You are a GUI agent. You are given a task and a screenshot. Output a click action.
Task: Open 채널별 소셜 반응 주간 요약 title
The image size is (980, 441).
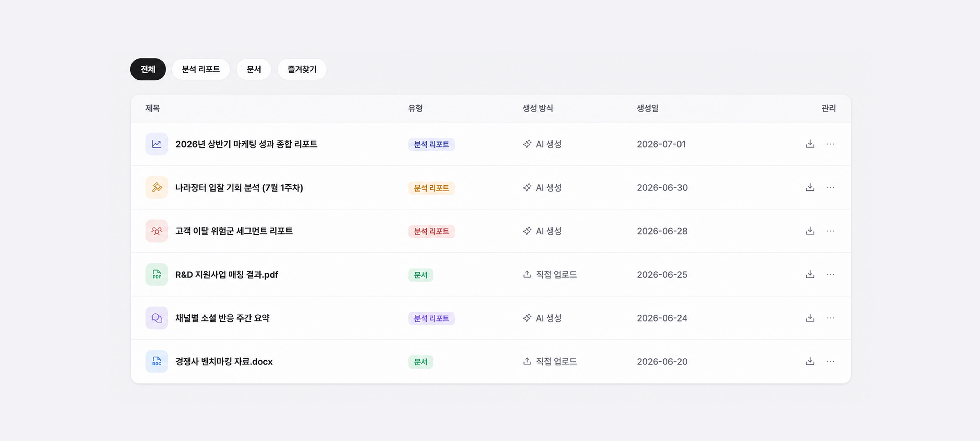(222, 318)
